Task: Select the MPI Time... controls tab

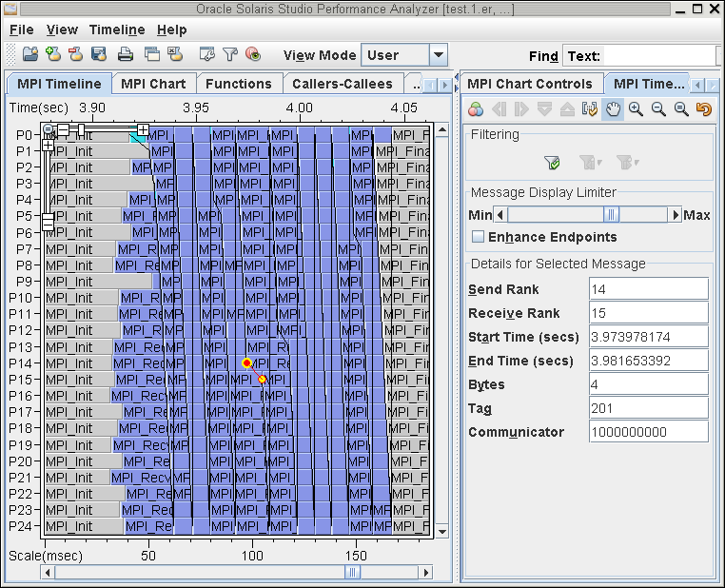Action: (648, 84)
